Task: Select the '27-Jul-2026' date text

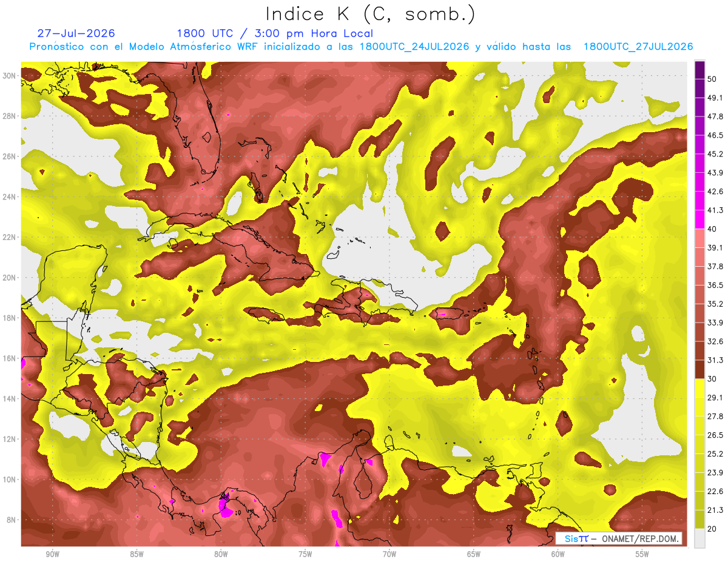Action: pos(76,33)
